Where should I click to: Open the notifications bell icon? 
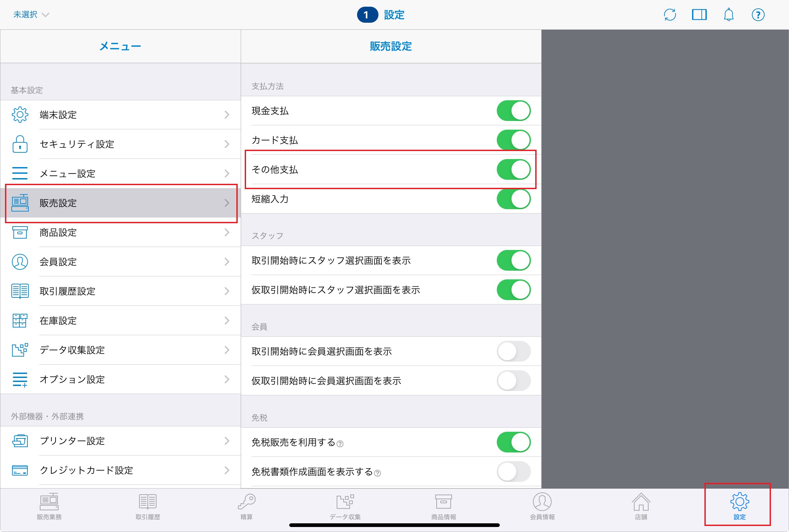(728, 15)
